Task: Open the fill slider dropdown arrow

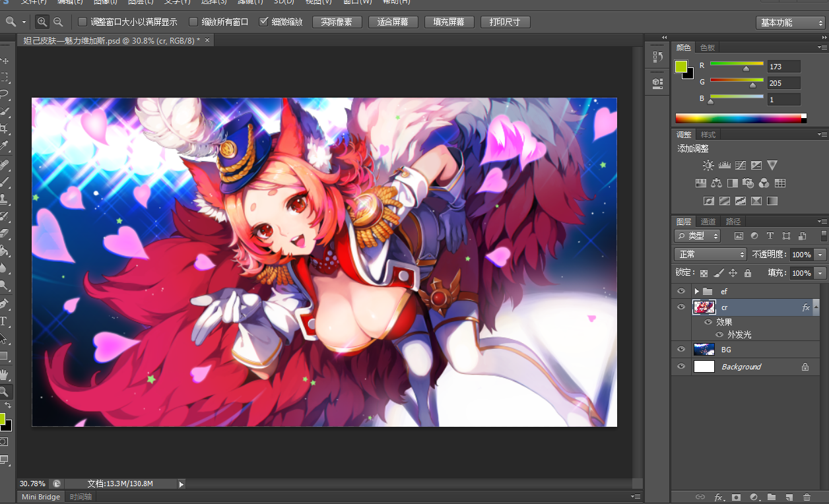Action: click(821, 272)
